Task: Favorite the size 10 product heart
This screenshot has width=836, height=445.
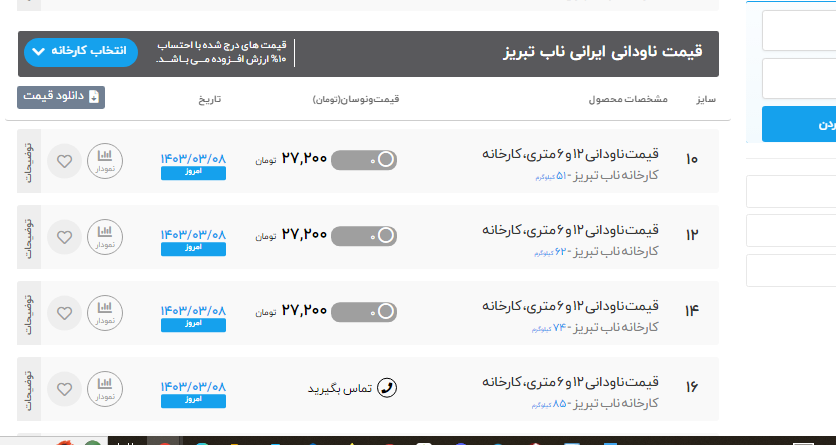Action: (x=65, y=161)
